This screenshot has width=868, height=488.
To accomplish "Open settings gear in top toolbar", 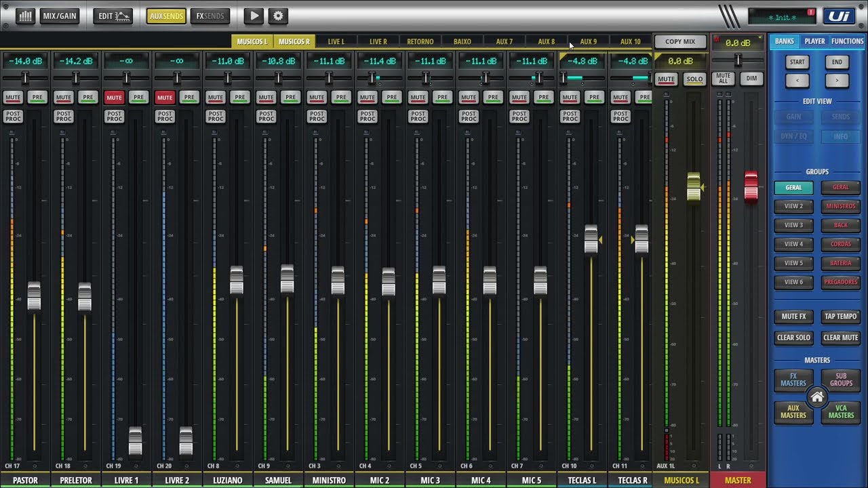I will [278, 16].
